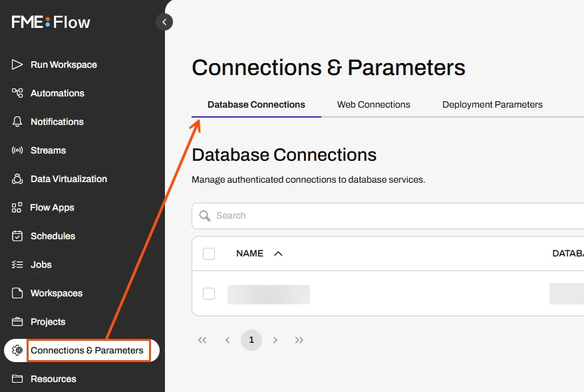Open Streams from the sidebar
584x392 pixels.
click(x=48, y=150)
